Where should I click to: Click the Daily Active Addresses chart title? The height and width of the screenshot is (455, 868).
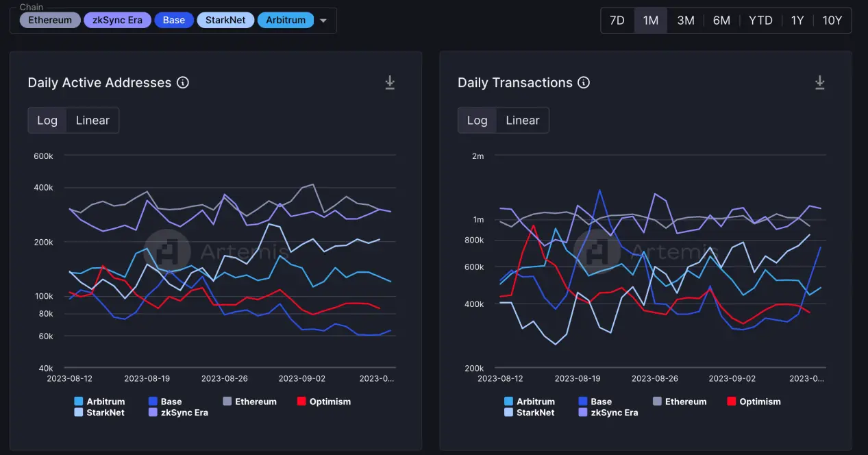point(99,83)
